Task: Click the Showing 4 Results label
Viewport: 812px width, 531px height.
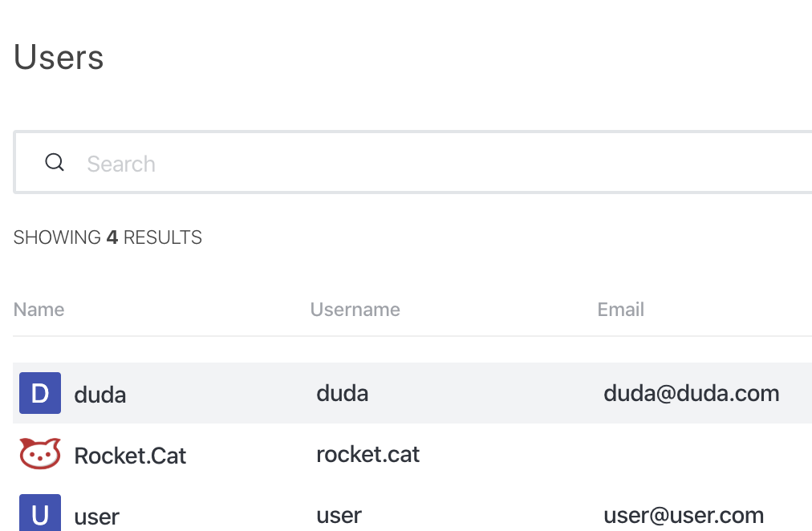Action: [108, 237]
